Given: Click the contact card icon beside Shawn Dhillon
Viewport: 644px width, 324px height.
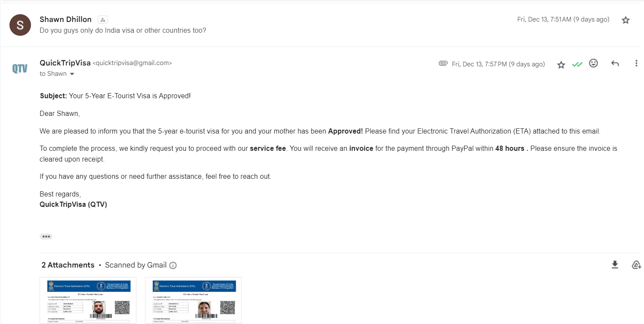Looking at the screenshot, I should click(x=102, y=20).
